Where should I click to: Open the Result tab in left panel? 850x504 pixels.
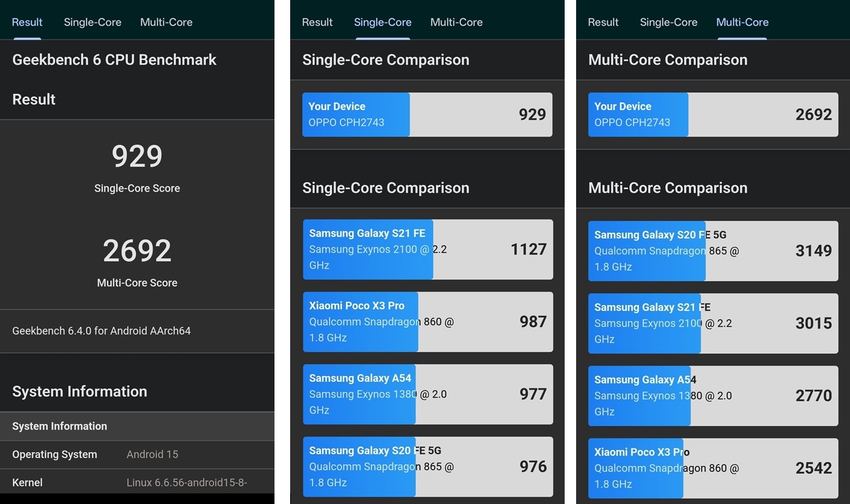pos(27,22)
